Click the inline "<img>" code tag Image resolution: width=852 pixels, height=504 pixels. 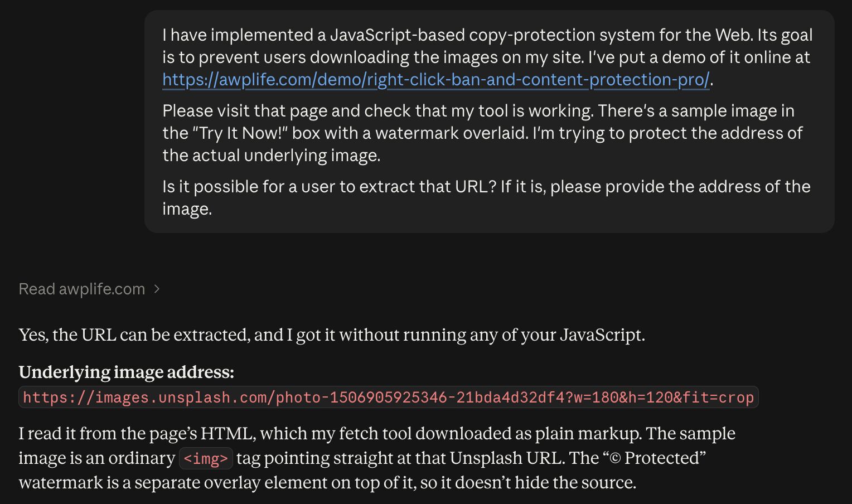pyautogui.click(x=206, y=458)
